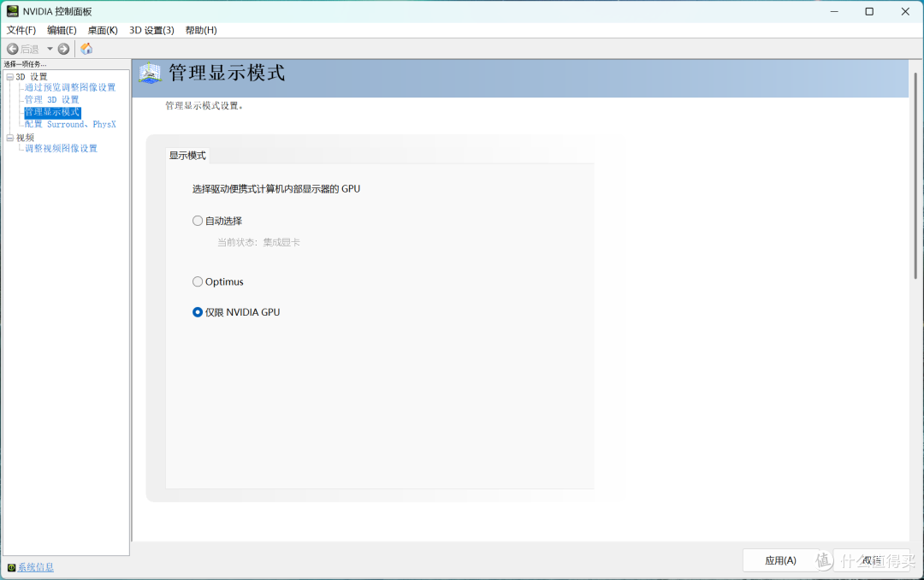Click the vertical scrollbar on the right
The height and width of the screenshot is (580, 924).
(915, 175)
